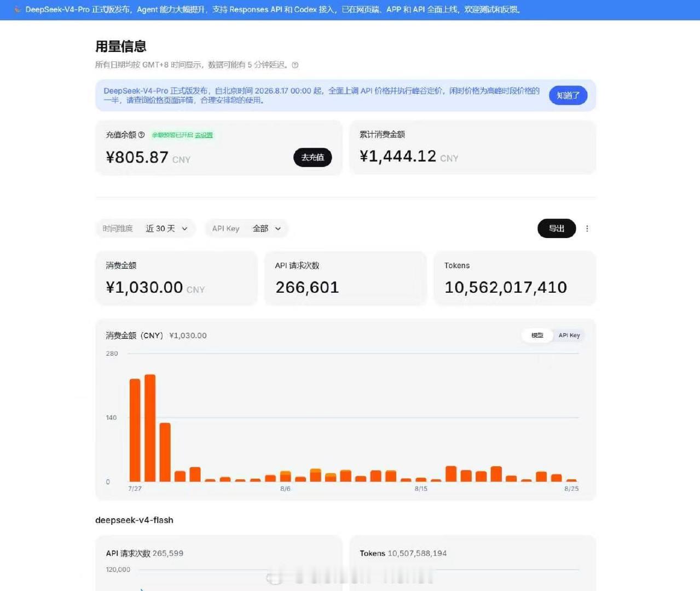Open the 去设置 link for the balance alert

coord(204,135)
